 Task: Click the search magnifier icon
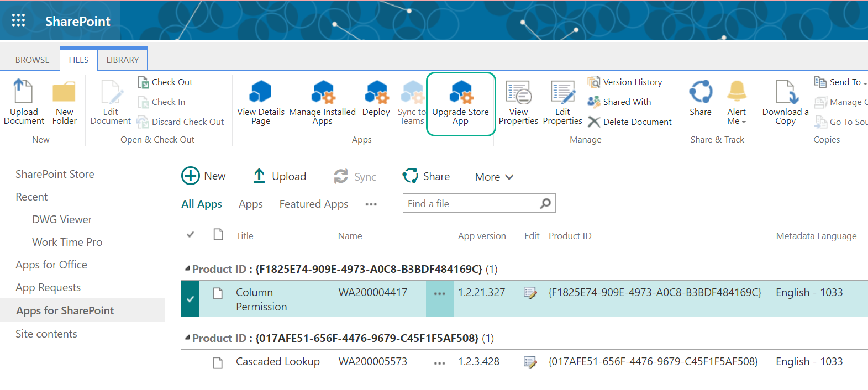(x=545, y=203)
